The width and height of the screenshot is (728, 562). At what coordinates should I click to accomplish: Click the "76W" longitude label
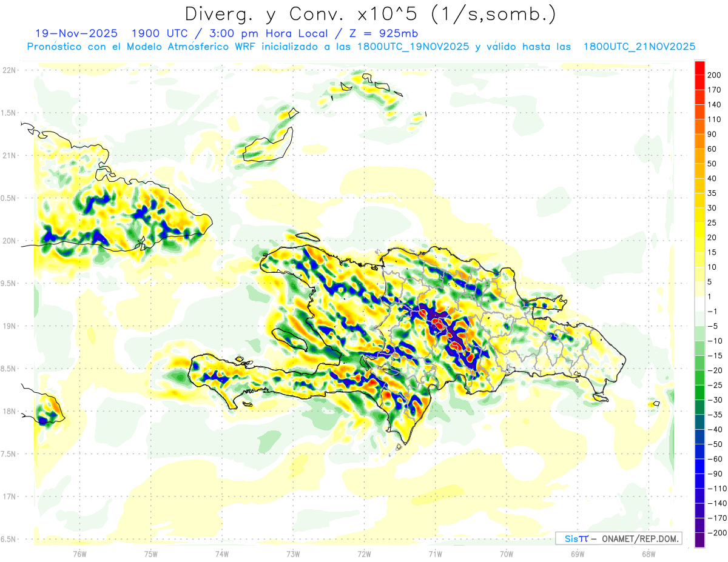pyautogui.click(x=80, y=554)
